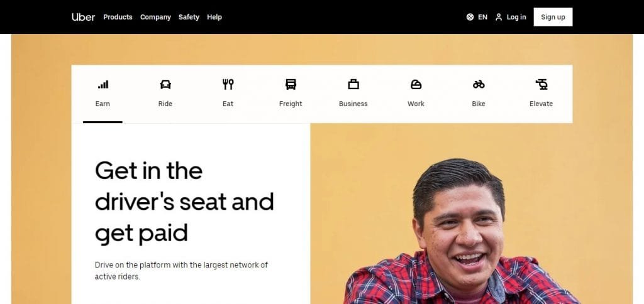Open the Help menu

pyautogui.click(x=214, y=17)
